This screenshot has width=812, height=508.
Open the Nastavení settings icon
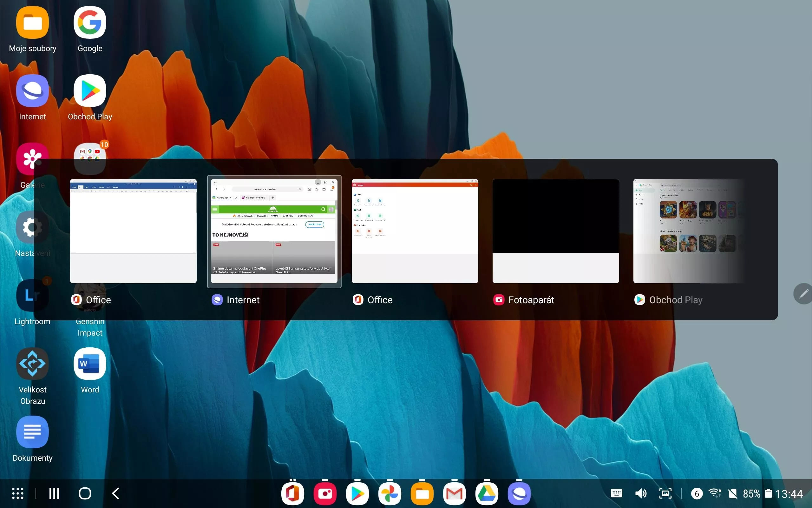tap(33, 227)
